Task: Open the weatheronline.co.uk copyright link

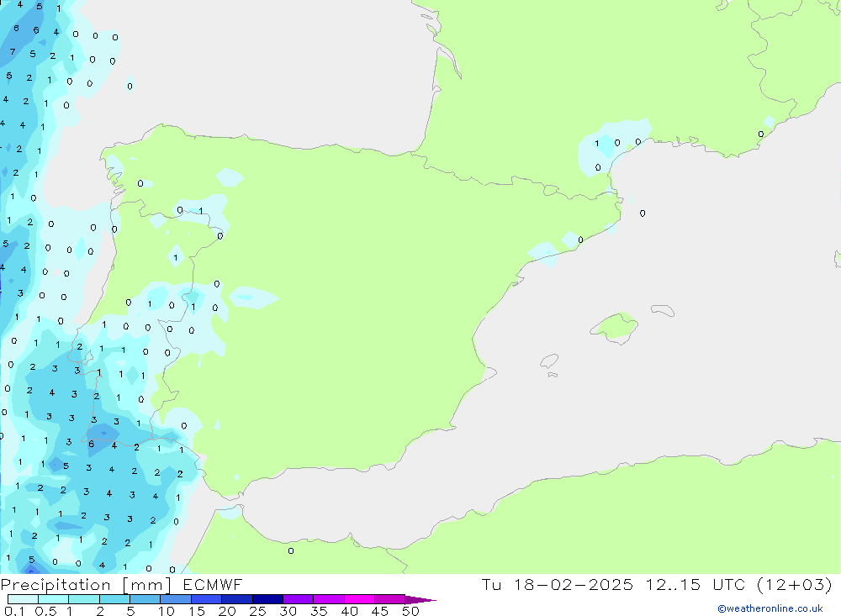Action: (770, 608)
